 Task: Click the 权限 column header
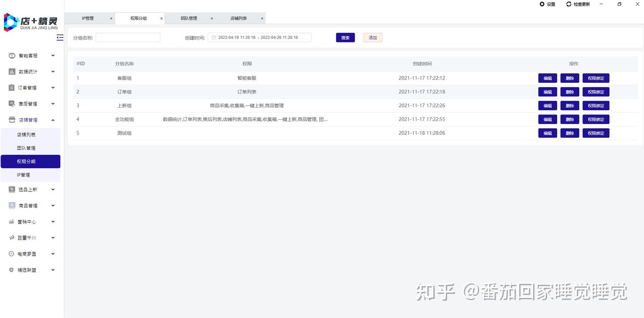click(247, 64)
